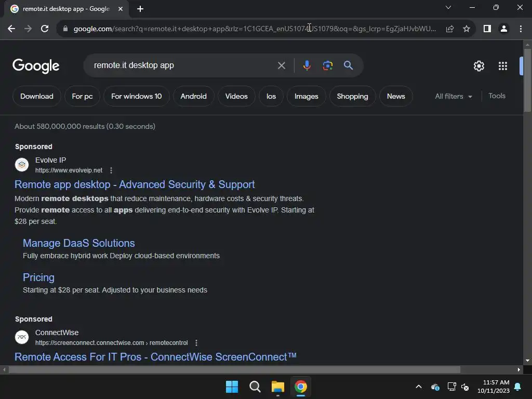Open the Google apps grid
Viewport: 532px width, 399px height.
point(503,66)
